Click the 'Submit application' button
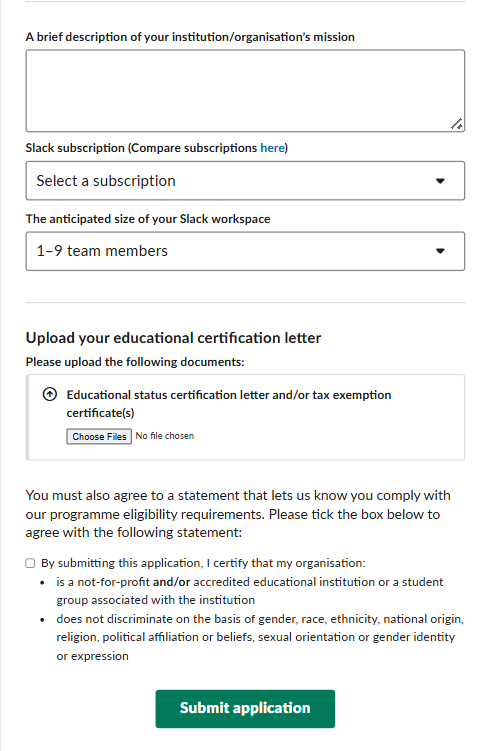The image size is (487, 751). coord(245,708)
